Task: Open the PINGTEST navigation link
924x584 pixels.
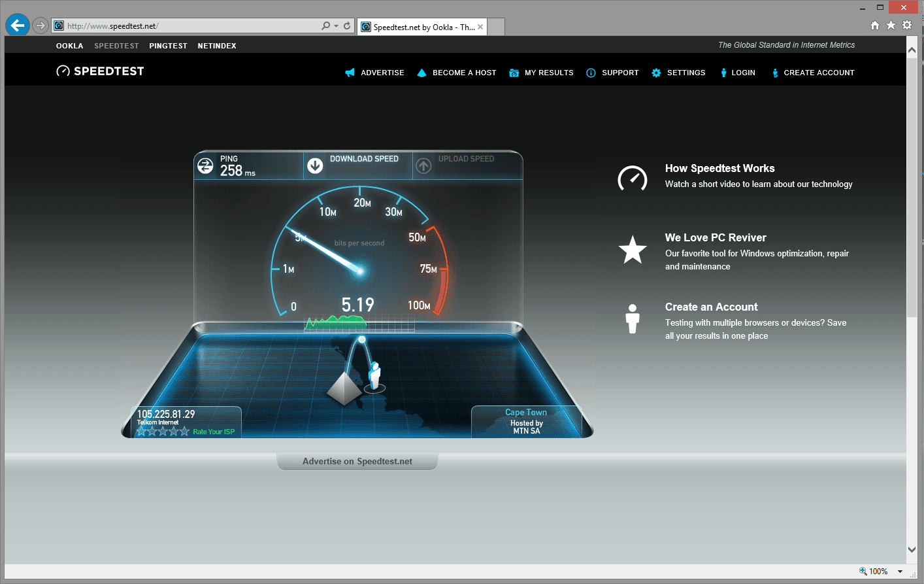Action: pos(168,46)
